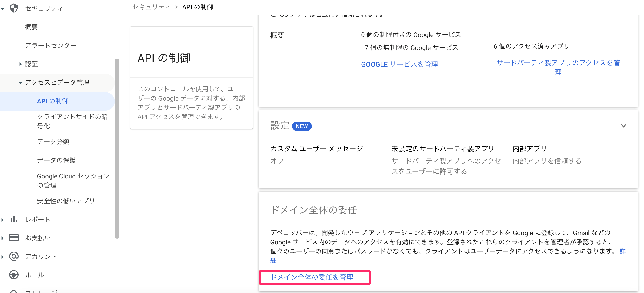
Task: Click 内部アプリを信頼する value text
Action: pyautogui.click(x=547, y=161)
